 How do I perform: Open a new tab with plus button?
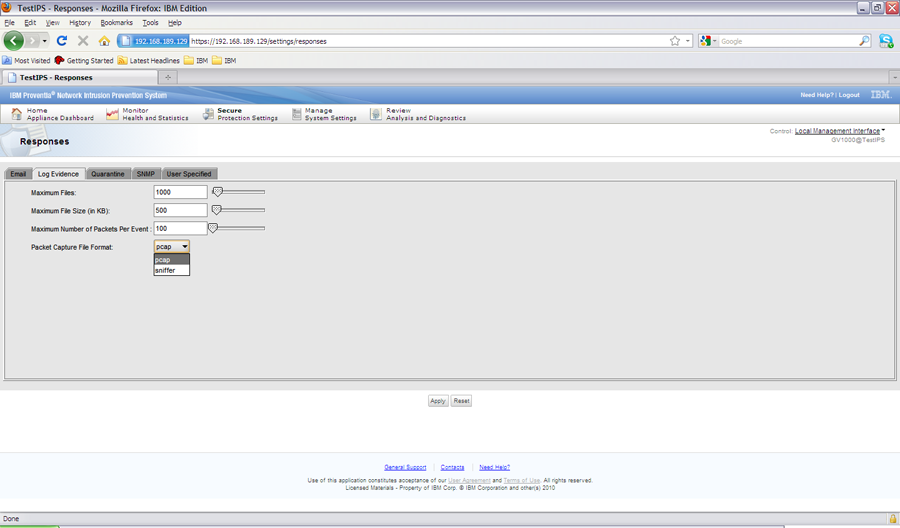168,77
